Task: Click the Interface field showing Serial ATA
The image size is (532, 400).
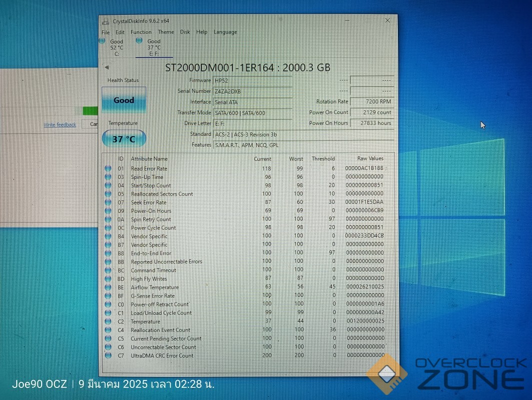Action: [253, 102]
